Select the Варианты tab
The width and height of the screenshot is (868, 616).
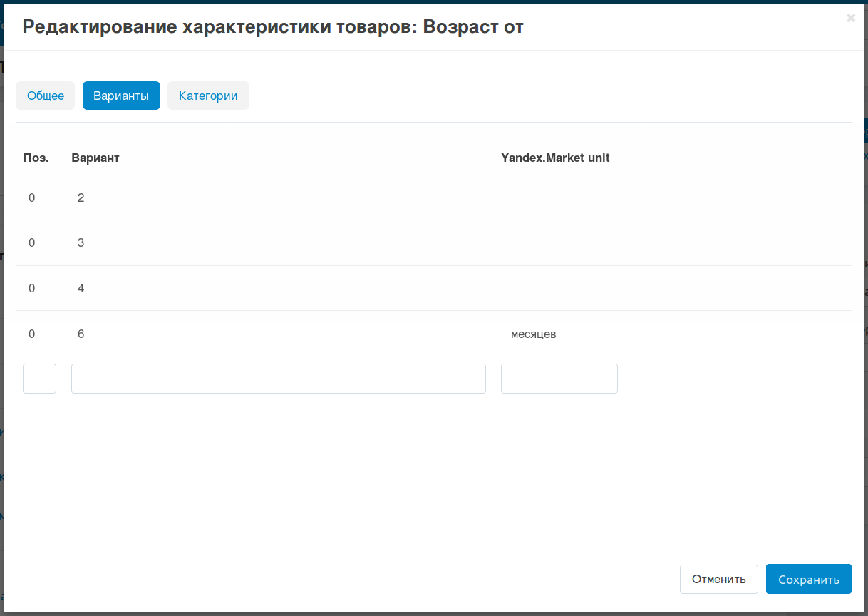tap(121, 96)
